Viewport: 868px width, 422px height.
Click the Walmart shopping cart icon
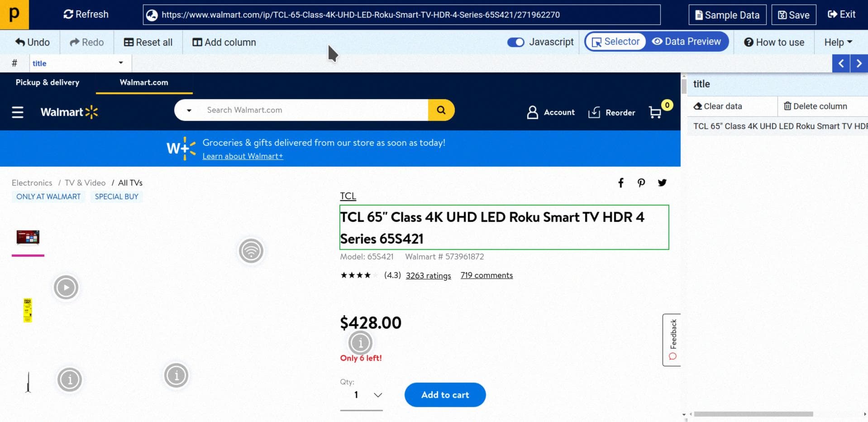[655, 112]
